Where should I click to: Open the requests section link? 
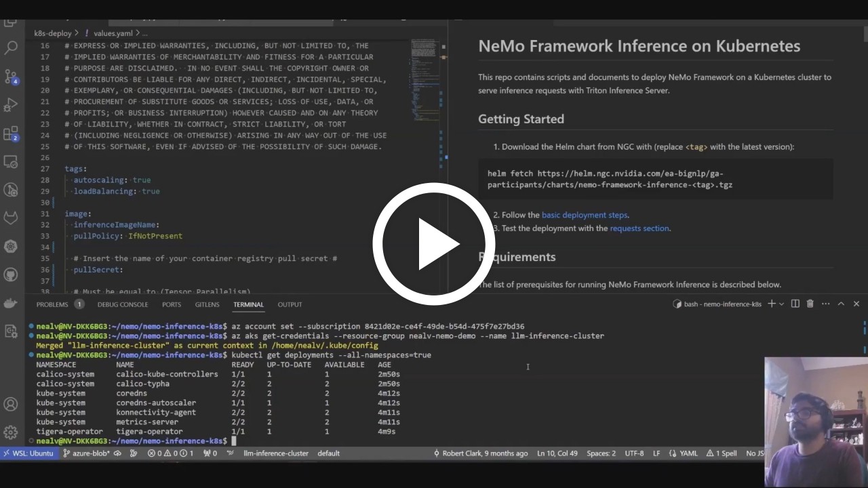639,228
